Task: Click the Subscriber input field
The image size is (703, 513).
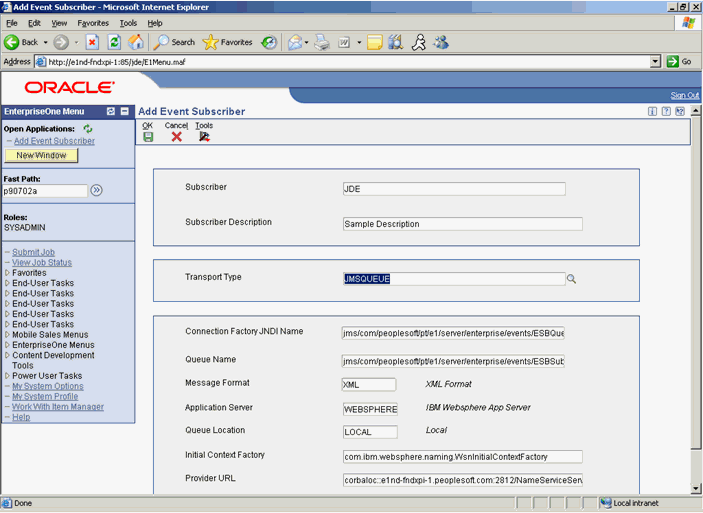Action: click(454, 189)
